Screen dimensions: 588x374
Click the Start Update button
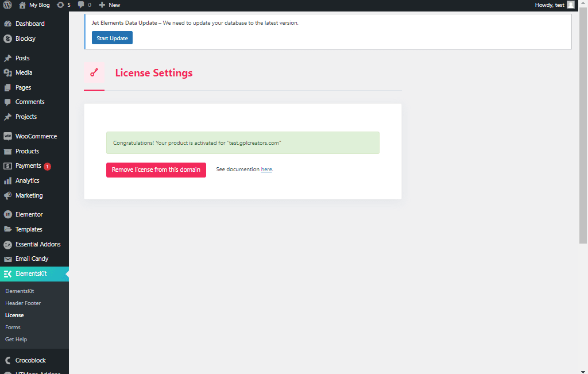(x=112, y=38)
